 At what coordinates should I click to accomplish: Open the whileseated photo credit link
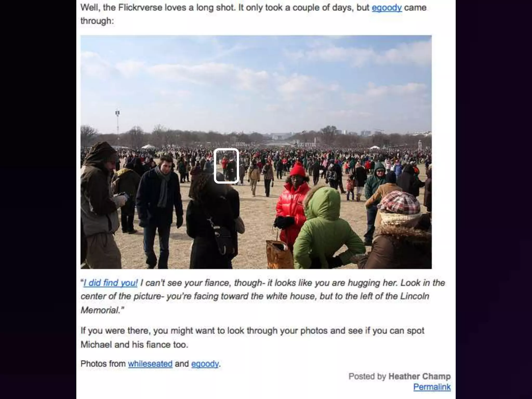point(150,364)
